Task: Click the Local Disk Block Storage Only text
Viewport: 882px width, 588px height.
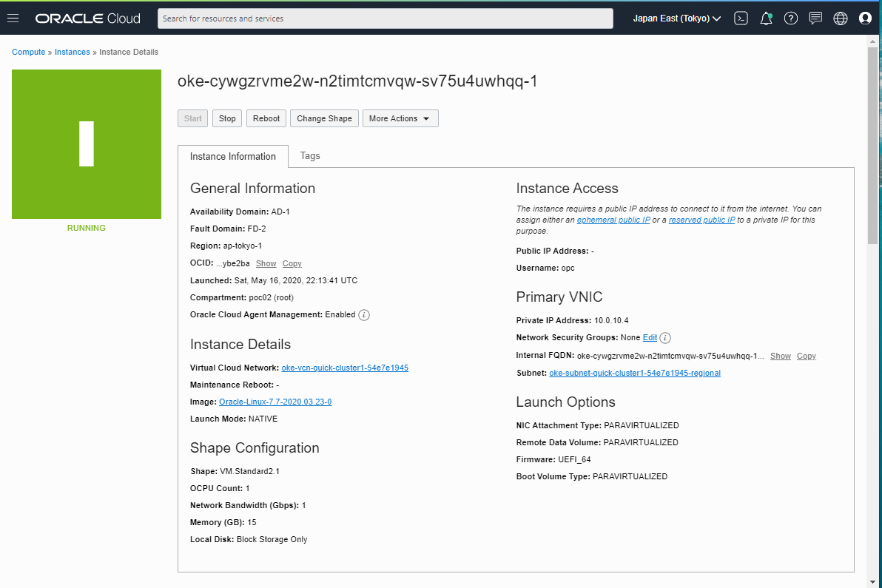Action: (272, 540)
